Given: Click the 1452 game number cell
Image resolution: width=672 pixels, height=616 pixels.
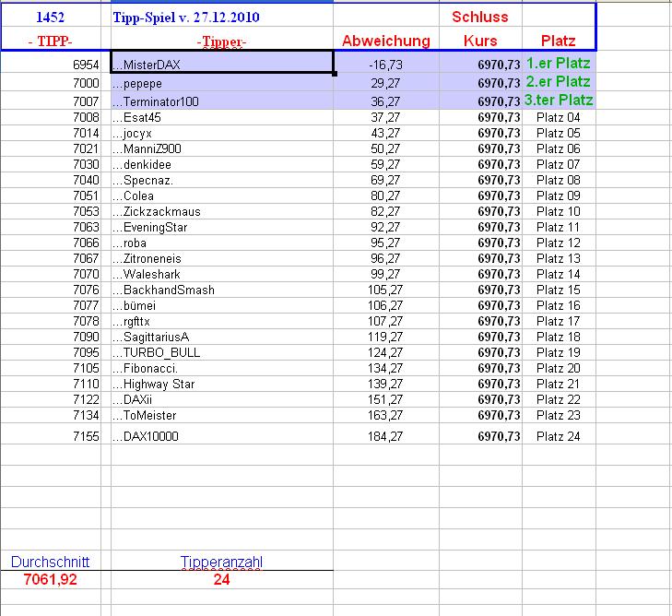Looking at the screenshot, I should click(51, 16).
